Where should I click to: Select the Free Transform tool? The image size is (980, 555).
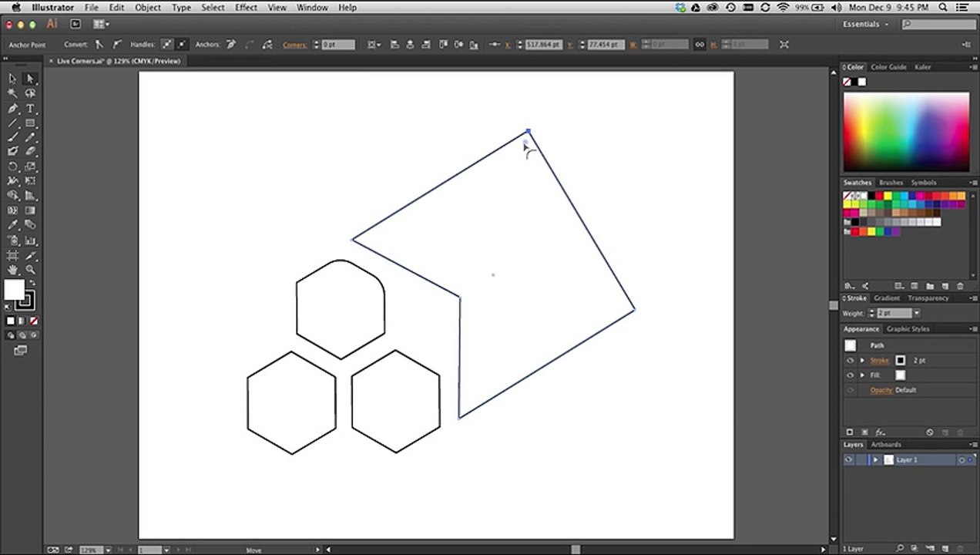30,181
